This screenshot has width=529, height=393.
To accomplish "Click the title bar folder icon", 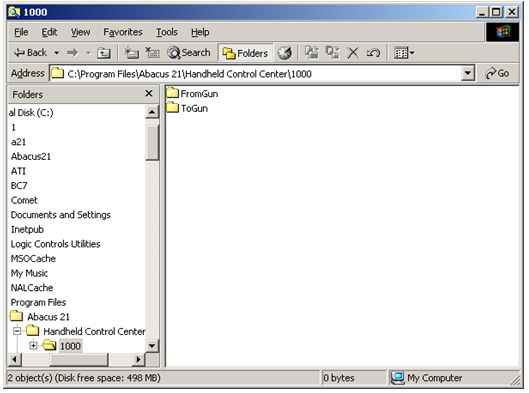I will 14,12.
